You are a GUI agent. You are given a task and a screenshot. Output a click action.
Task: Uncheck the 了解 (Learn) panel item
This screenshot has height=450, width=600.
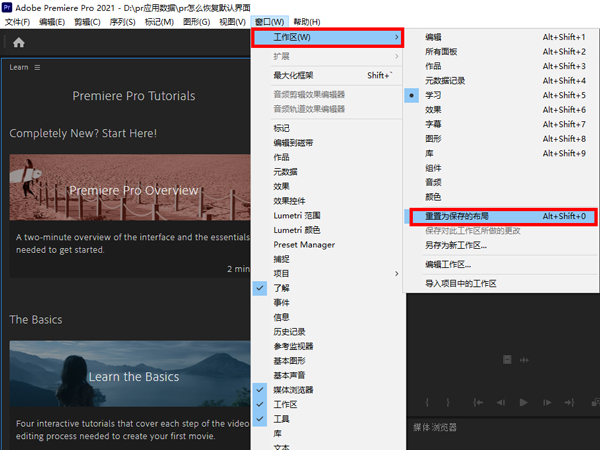283,288
